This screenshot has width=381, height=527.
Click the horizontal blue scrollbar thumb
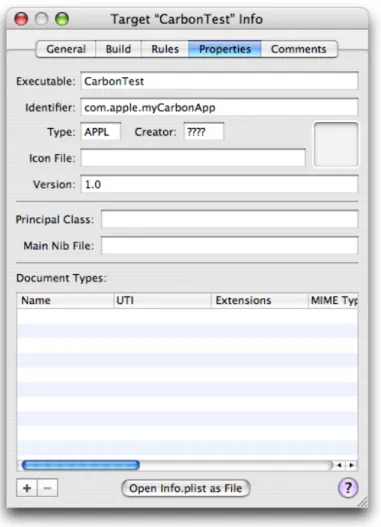81,465
